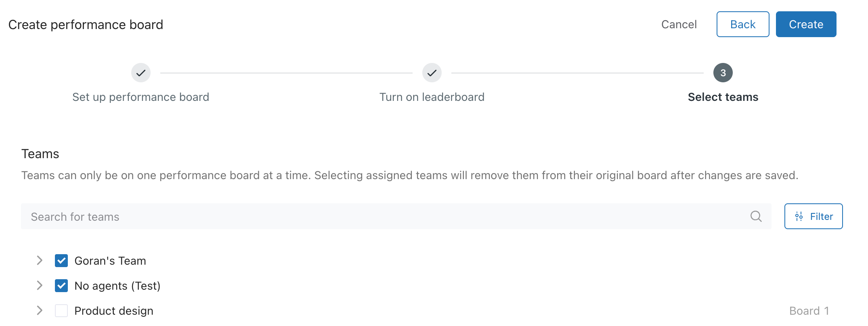Expand the Goran's Team row
The image size is (868, 326).
pyautogui.click(x=40, y=261)
